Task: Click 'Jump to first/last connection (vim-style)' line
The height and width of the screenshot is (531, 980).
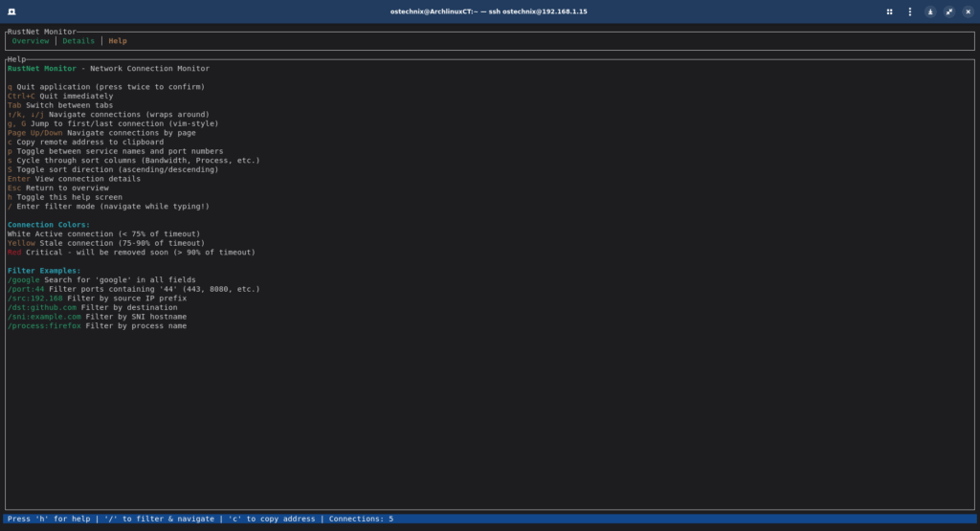Action: coord(113,123)
